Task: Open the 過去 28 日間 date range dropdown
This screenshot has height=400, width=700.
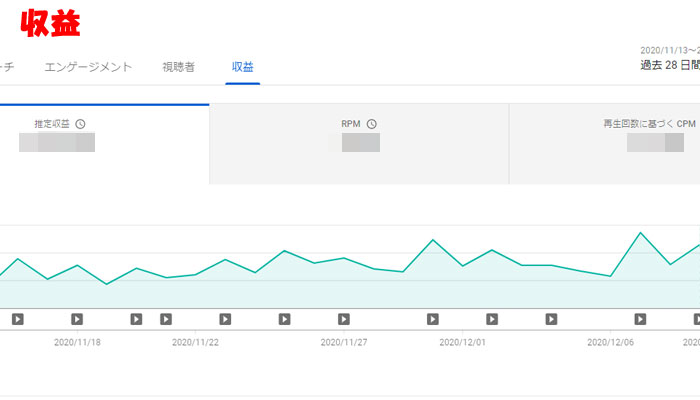Action: point(670,60)
